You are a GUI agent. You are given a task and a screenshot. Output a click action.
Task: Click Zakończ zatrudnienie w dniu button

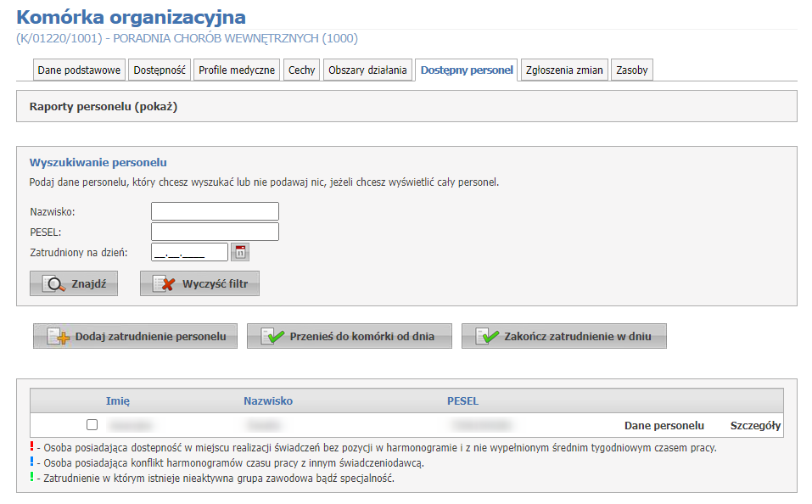[x=563, y=337]
